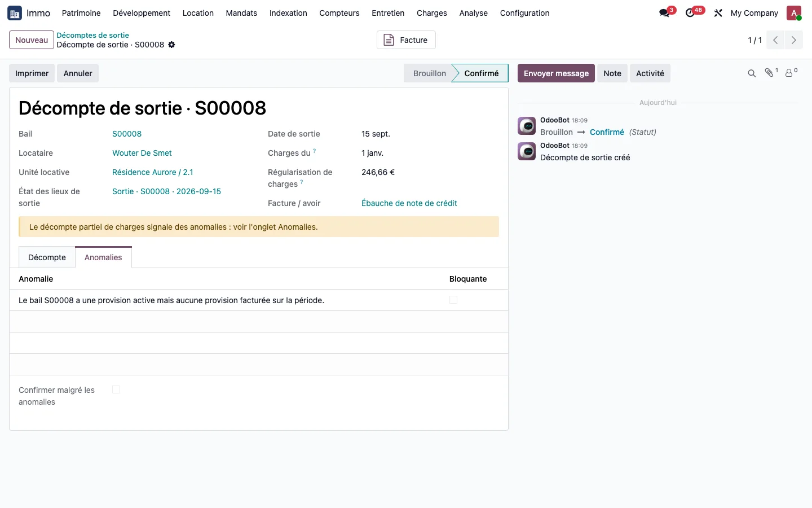Select the Confirmé status step
The height and width of the screenshot is (508, 812).
481,73
